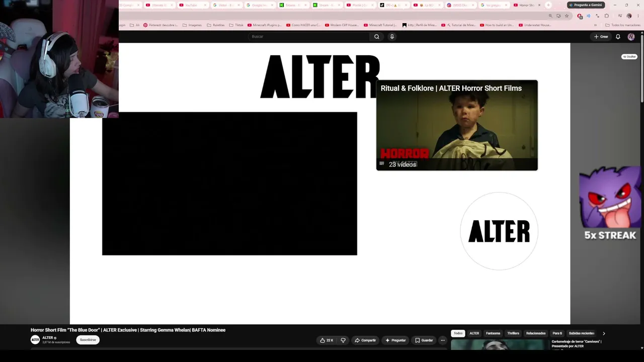Open 'Todos los marcadores' folder
644x362 pixels.
622,25
